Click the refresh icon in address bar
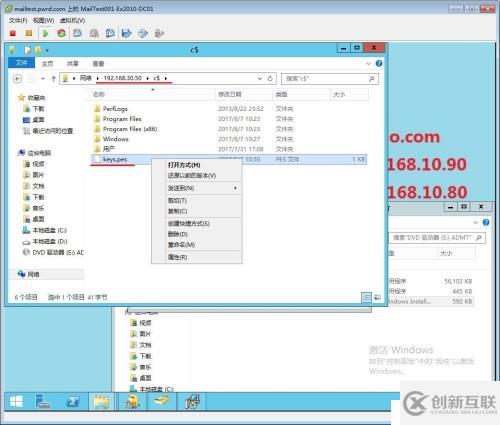The height and width of the screenshot is (425, 500). (270, 78)
